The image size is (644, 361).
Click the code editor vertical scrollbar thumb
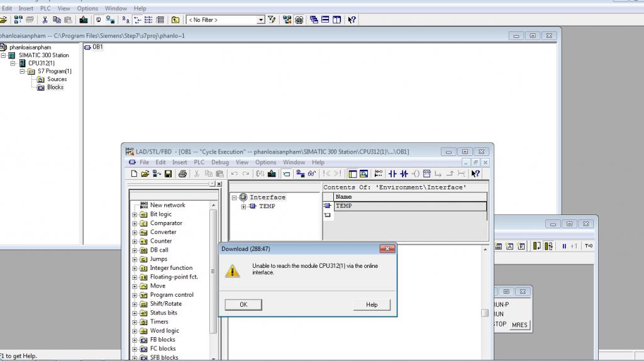coord(485,313)
